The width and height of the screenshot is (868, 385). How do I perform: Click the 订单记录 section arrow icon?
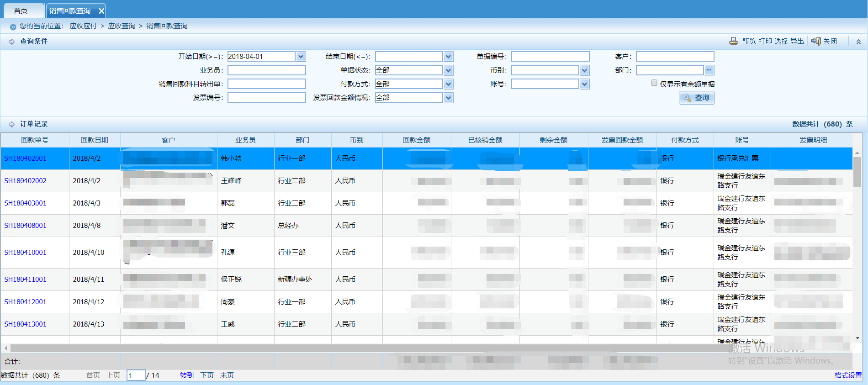pyautogui.click(x=12, y=124)
